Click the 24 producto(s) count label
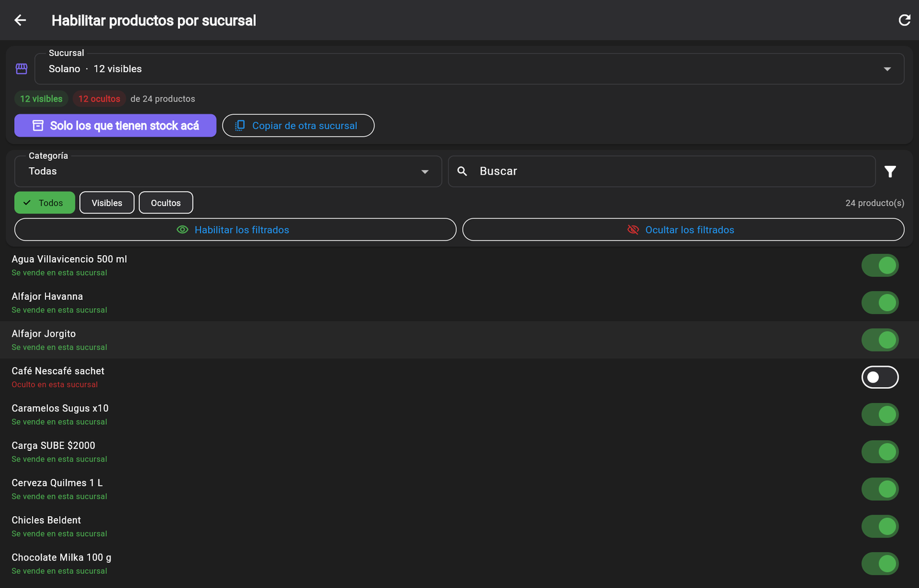 tap(875, 203)
